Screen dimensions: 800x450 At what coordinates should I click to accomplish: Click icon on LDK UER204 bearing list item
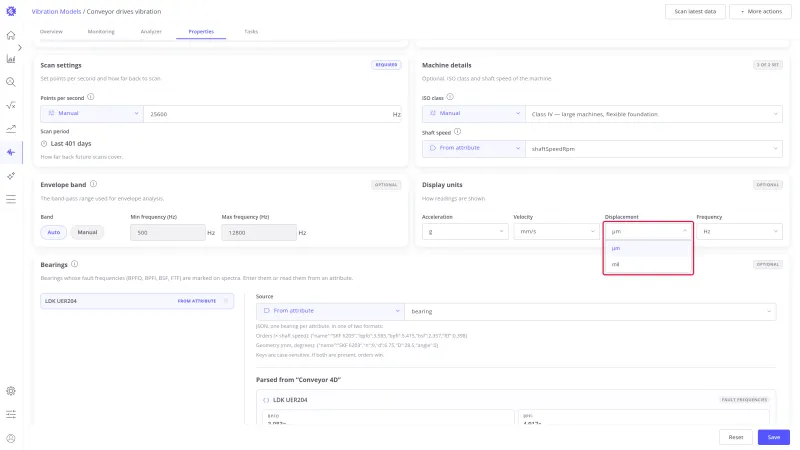(x=226, y=301)
